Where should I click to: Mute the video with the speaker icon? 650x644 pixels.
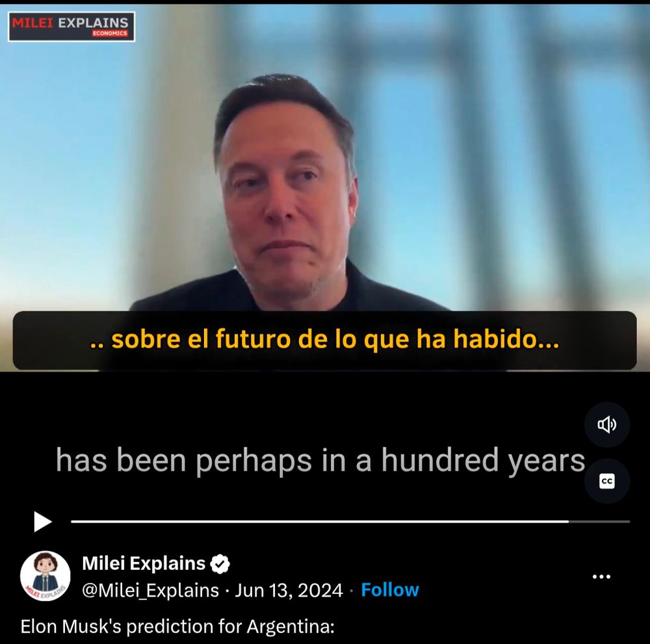click(x=607, y=424)
